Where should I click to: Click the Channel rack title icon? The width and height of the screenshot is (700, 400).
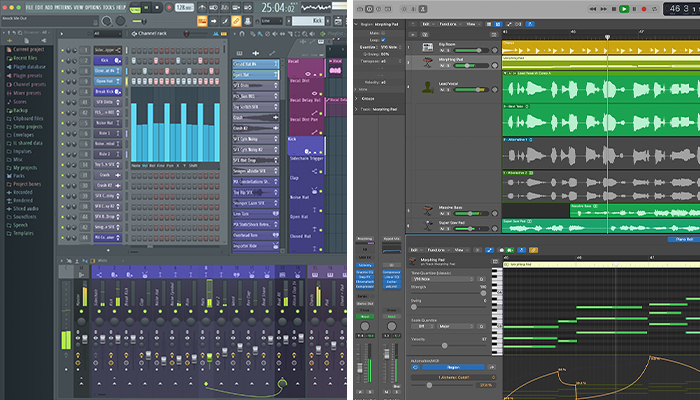coord(134,33)
